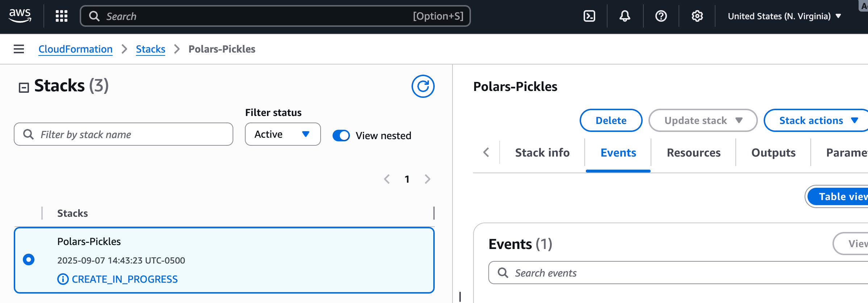Screen dimensions: 868x303
Task: Toggle the View nested switch
Action: (341, 136)
